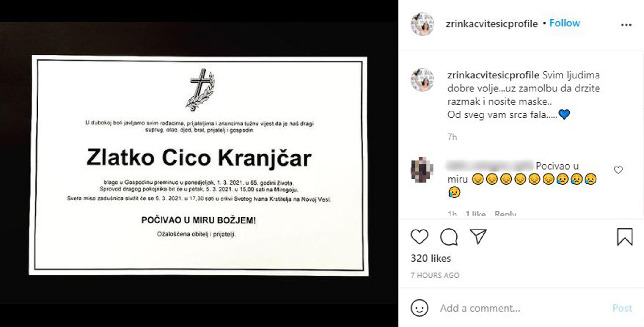This screenshot has height=327, width=644.
Task: Click the Follow link
Action: click(x=564, y=23)
